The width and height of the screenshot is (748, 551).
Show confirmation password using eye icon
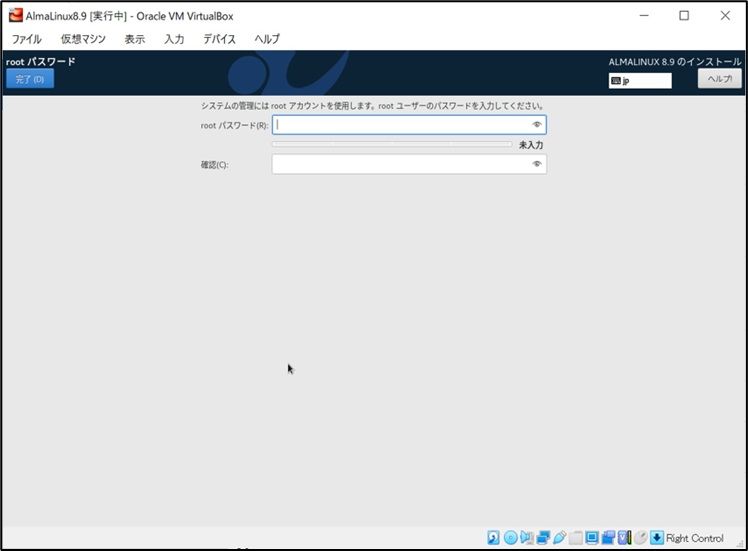pyautogui.click(x=537, y=164)
